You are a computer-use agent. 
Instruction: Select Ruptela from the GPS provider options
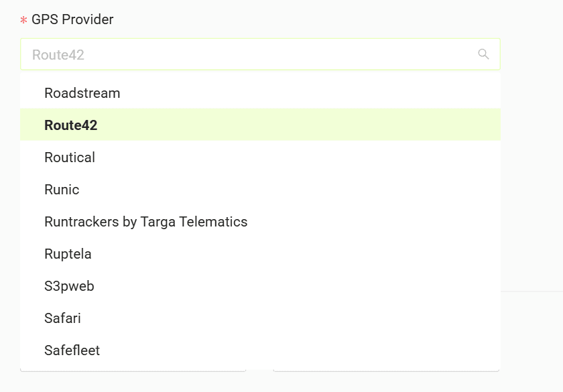click(260, 253)
